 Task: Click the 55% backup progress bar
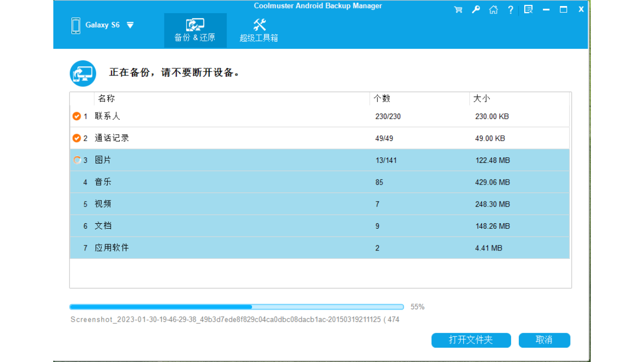pos(236,307)
